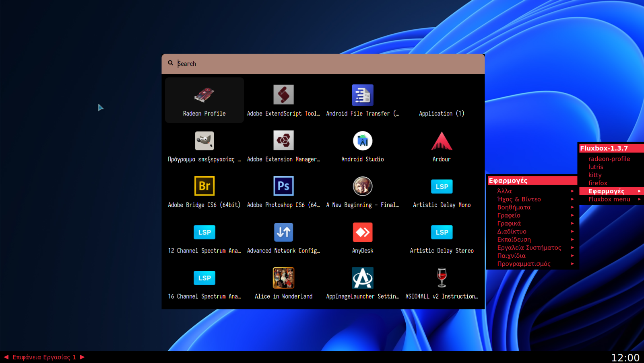Choose firefox in Fluxbox menu

tap(611, 183)
